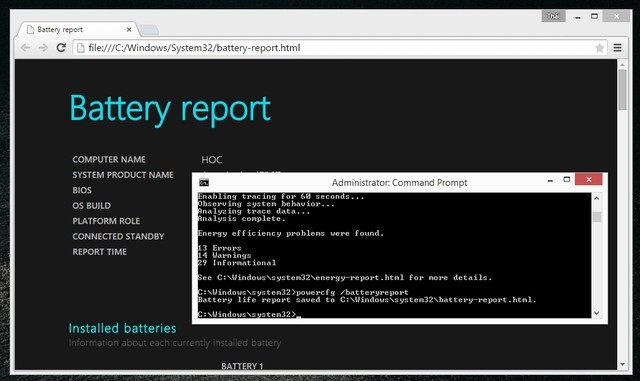Image resolution: width=640 pixels, height=381 pixels.
Task: Click the SYSTEM PRODUCT NAME label
Action: pyautogui.click(x=123, y=175)
